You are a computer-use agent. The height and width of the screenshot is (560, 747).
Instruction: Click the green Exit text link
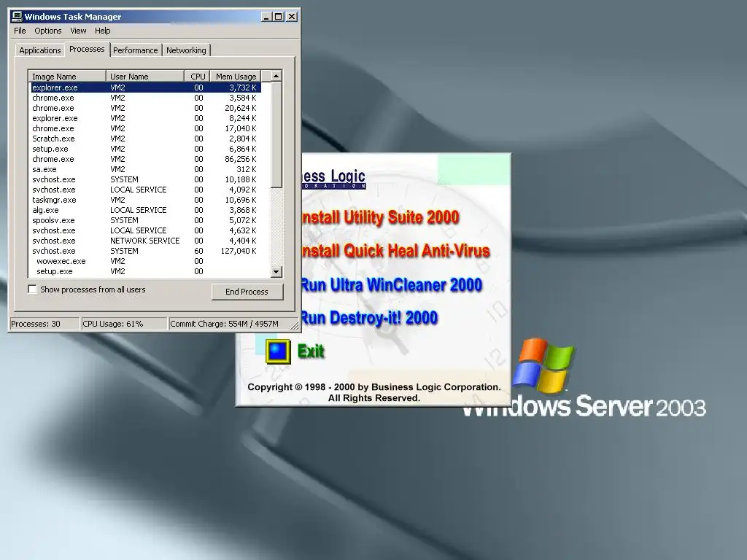click(x=311, y=351)
